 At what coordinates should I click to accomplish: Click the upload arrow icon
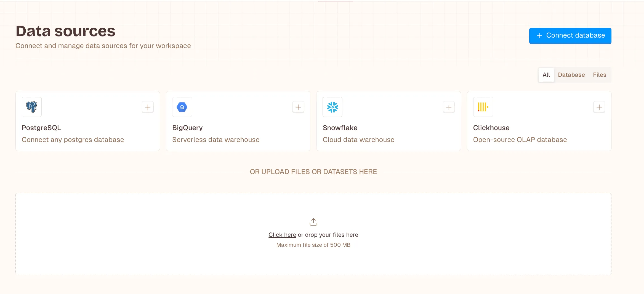coord(313,222)
